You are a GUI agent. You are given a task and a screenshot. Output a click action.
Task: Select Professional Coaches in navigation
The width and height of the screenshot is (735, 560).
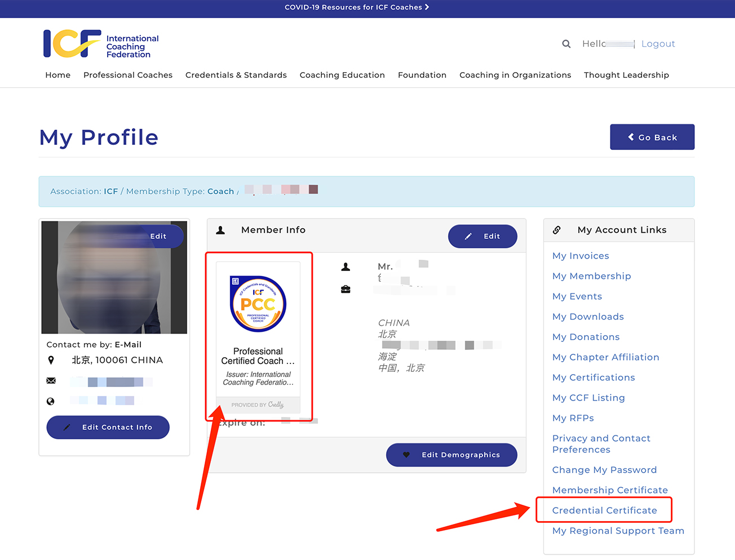coord(128,75)
